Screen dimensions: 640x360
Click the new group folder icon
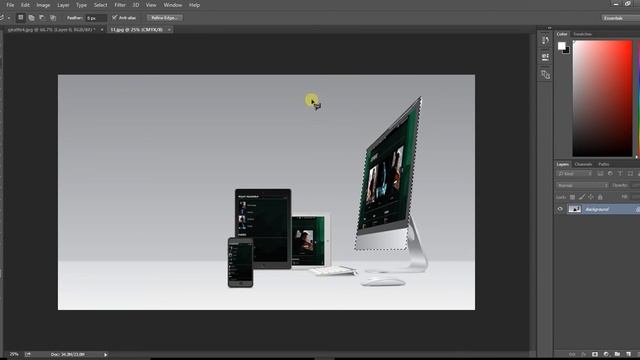(617, 354)
